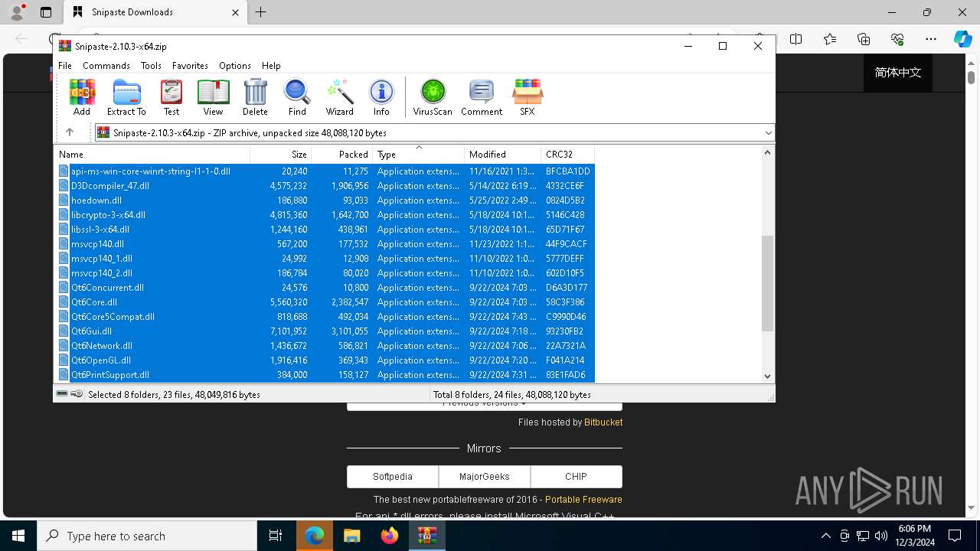Select hoedown.dll file row
980x551 pixels.
pyautogui.click(x=325, y=201)
